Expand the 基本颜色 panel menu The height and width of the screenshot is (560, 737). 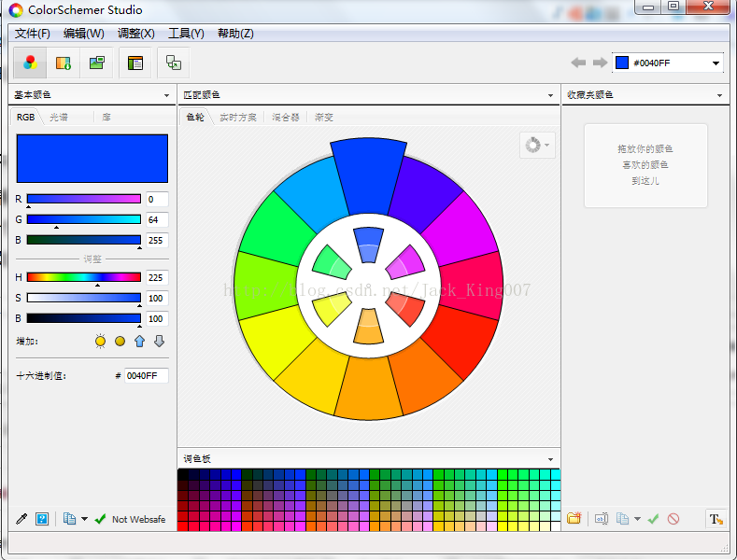coord(166,95)
